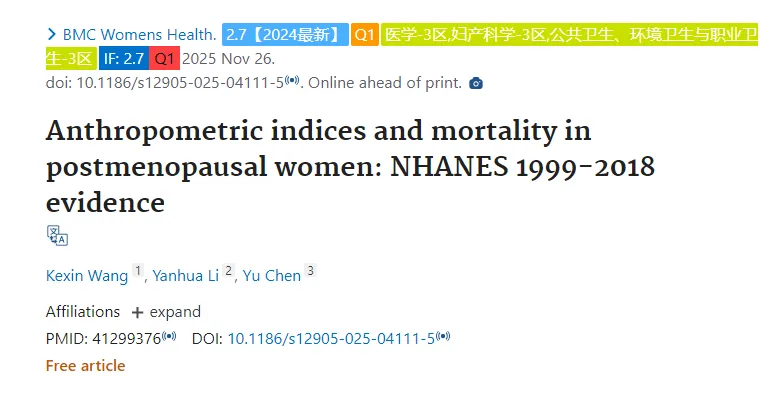Click the dark blue IF: 2.7 badge
779x395 pixels.
124,58
